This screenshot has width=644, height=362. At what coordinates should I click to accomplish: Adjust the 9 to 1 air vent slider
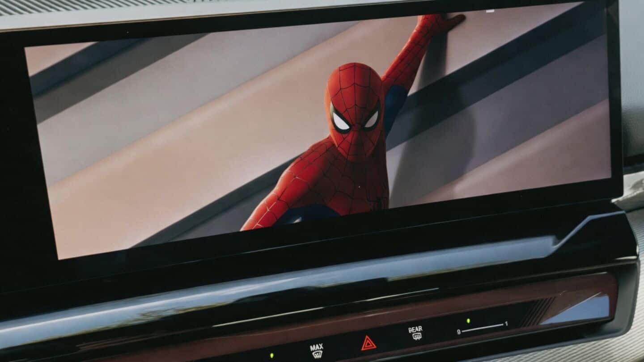click(x=483, y=328)
